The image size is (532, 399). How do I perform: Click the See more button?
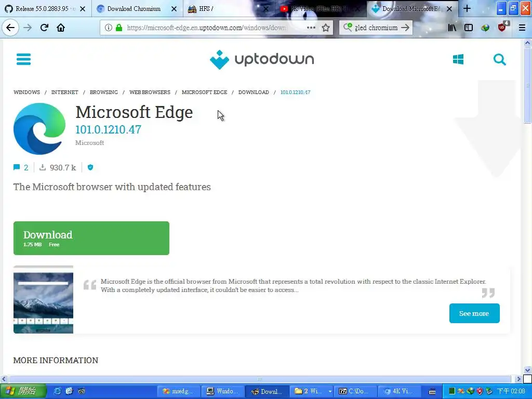(474, 313)
